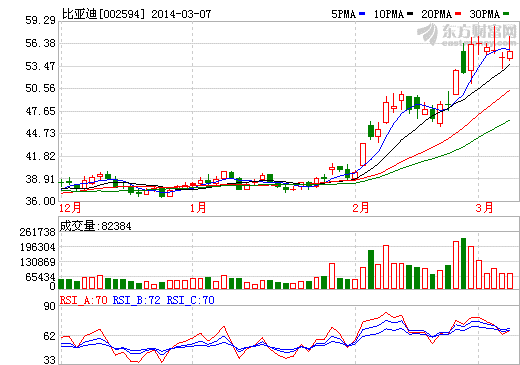Click the 38.91 price axis label
Viewport: 520px width, 365px height.
40,179
